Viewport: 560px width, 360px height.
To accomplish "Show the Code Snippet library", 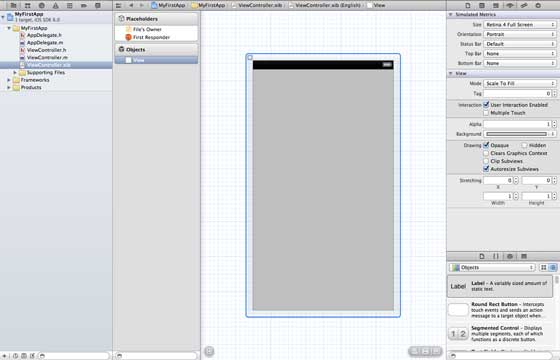I will coord(496,256).
